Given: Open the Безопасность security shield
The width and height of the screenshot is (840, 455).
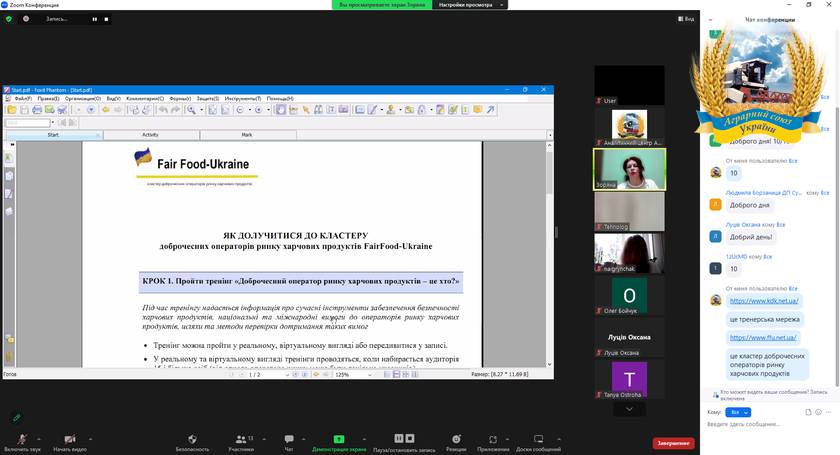Looking at the screenshot, I should (192, 442).
